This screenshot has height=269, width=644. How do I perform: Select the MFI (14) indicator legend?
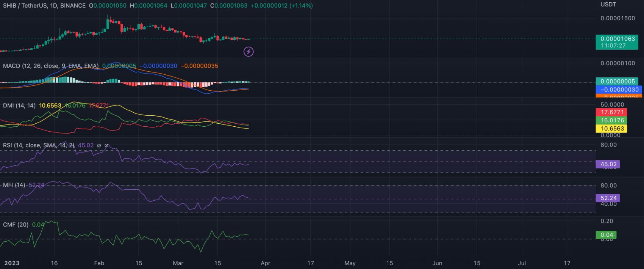coord(14,185)
